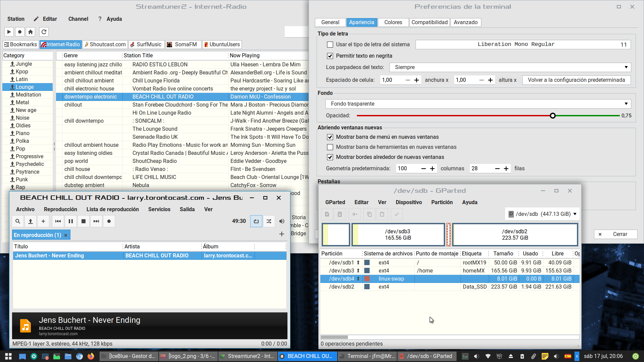Image resolution: width=644 pixels, height=362 pixels.
Task: Skip to previous track in the audio player
Action: pos(58,221)
